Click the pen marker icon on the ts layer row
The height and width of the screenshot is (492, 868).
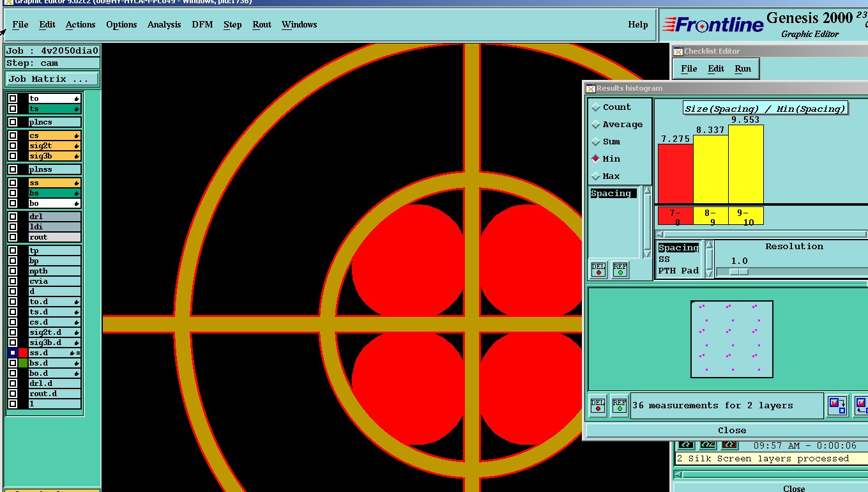tap(77, 109)
